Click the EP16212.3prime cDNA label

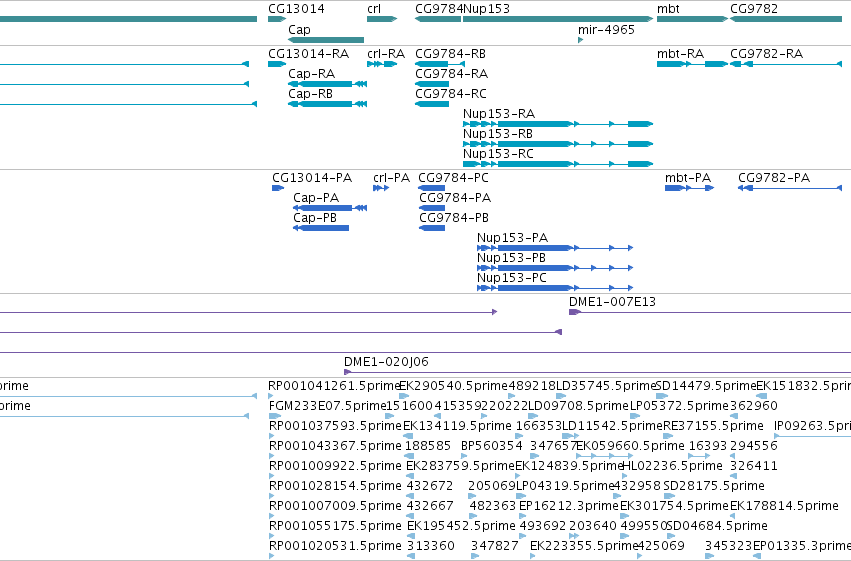569,507
